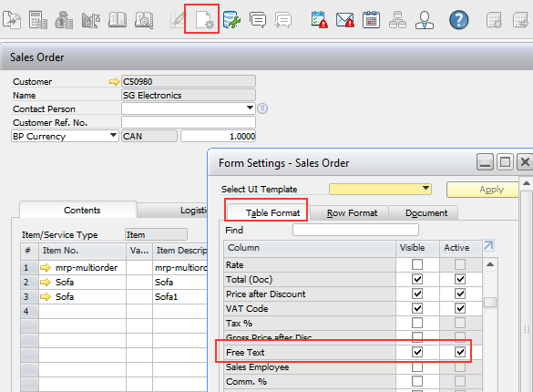The image size is (533, 392).
Task: Open Messages/Alerts envelope icon
Action: click(x=344, y=20)
